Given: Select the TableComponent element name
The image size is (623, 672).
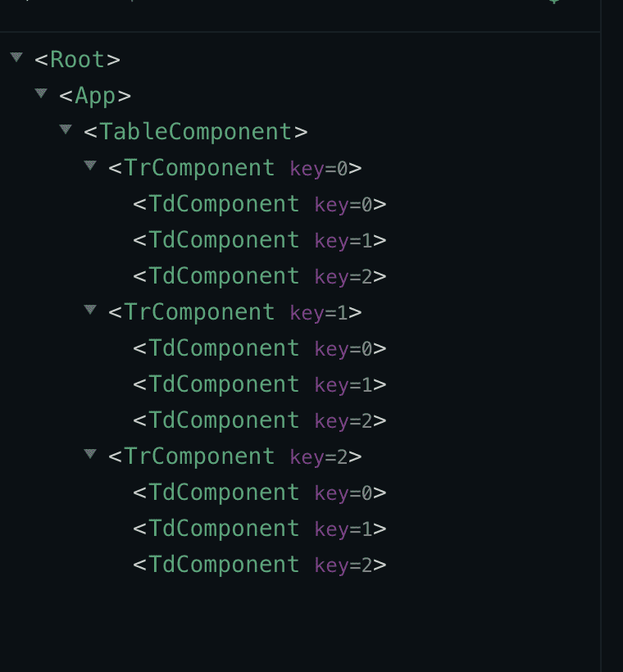Looking at the screenshot, I should (195, 132).
